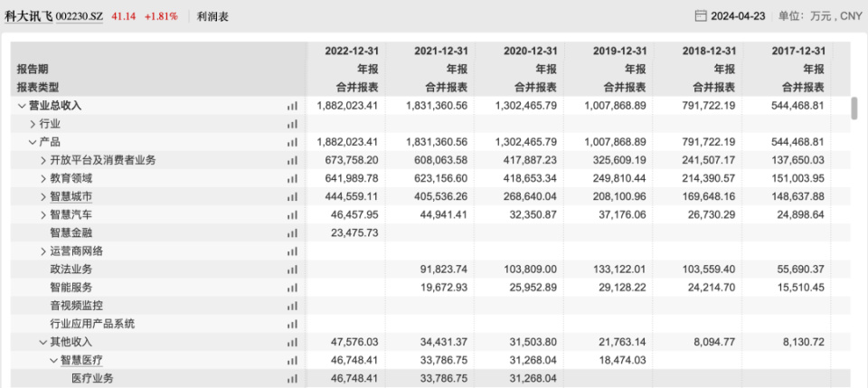Select cell value 444,559.11
This screenshot has height=388, width=868.
352,197
